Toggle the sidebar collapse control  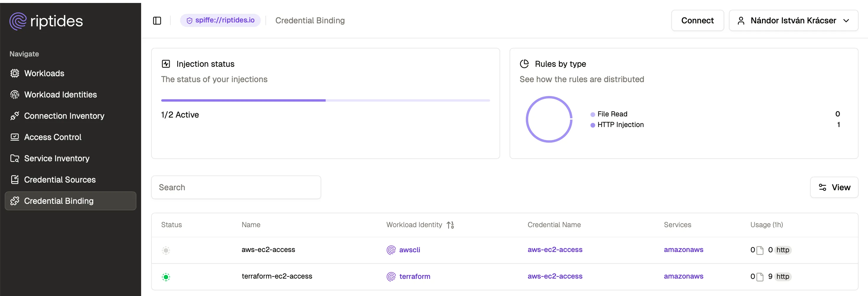pyautogui.click(x=157, y=21)
